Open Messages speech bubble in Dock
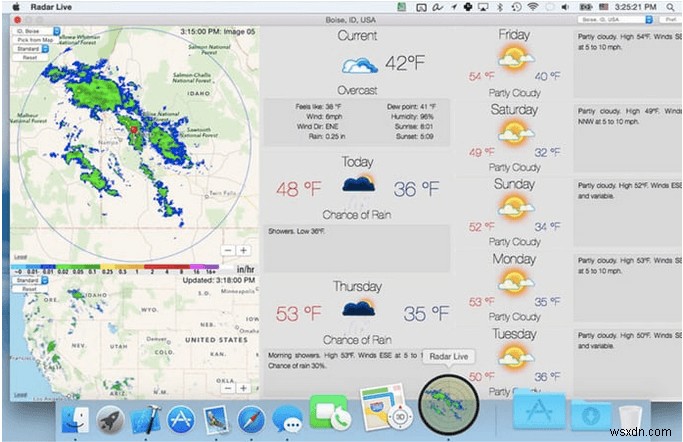This screenshot has height=442, width=683. pyautogui.click(x=287, y=419)
